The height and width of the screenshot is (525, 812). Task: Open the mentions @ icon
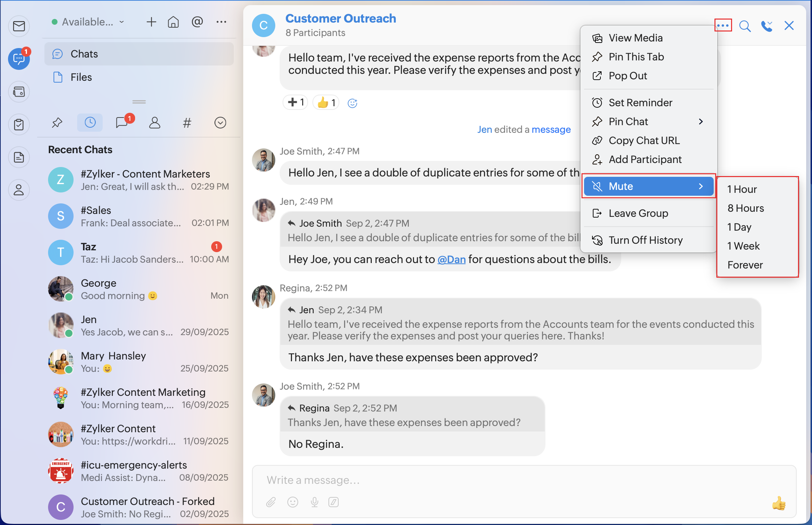[x=197, y=22]
